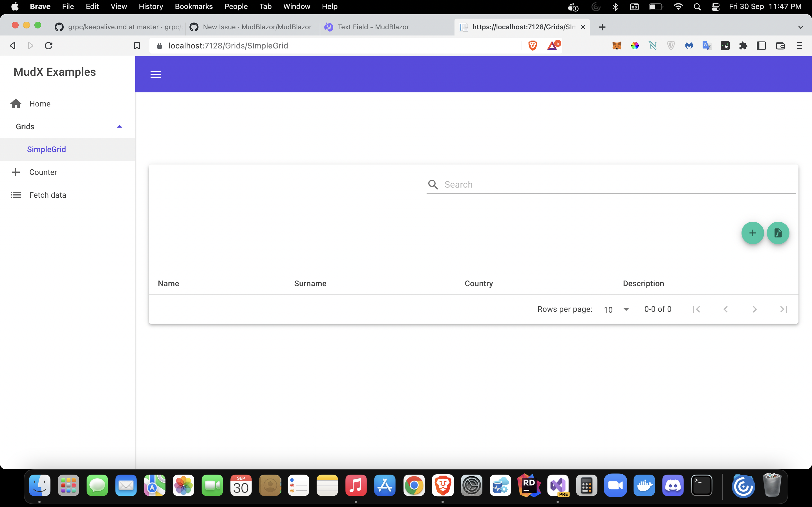Viewport: 812px width, 507px height.
Task: Jump to the last page of the grid
Action: click(x=784, y=309)
